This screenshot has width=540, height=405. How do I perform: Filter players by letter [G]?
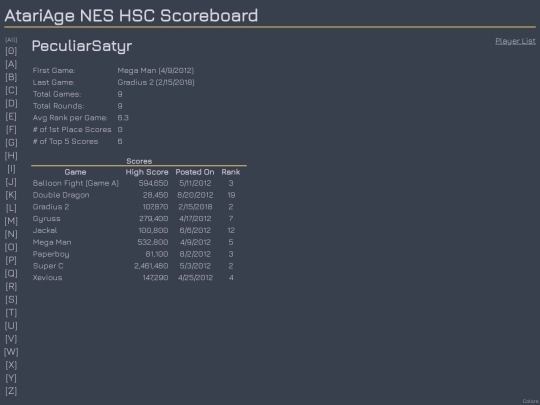11,143
